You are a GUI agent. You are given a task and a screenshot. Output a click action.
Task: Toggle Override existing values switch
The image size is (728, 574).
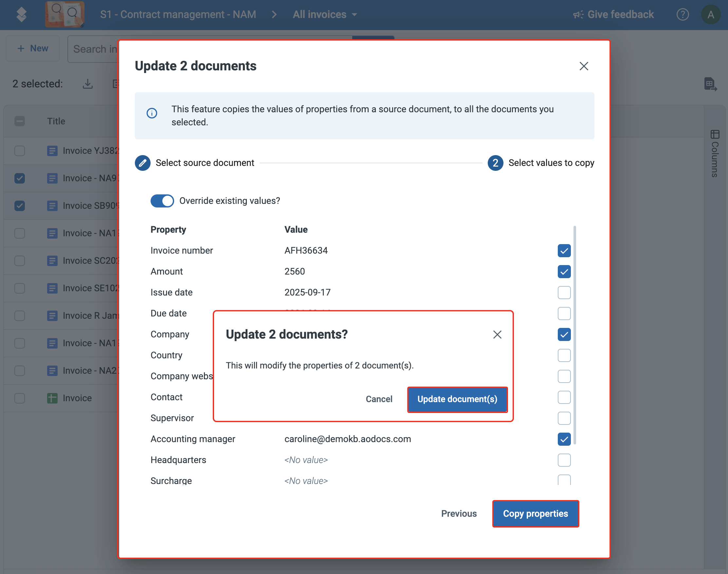coord(162,201)
